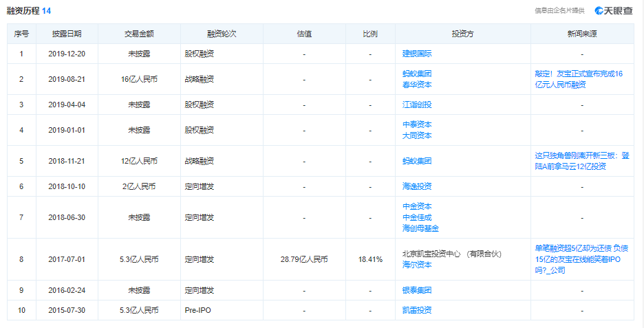Click 信息由企名片提供 source note
The width and height of the screenshot is (644, 328).
pyautogui.click(x=559, y=11)
